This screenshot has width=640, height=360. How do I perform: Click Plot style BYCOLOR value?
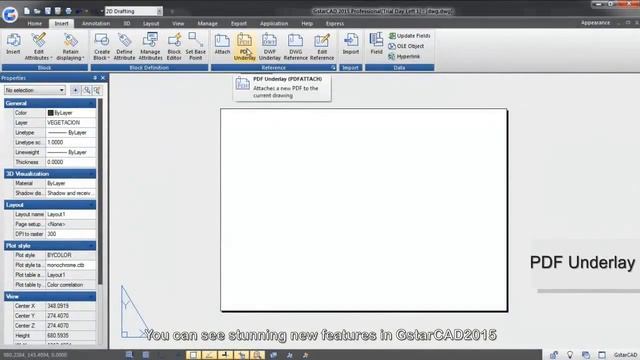click(x=71, y=255)
